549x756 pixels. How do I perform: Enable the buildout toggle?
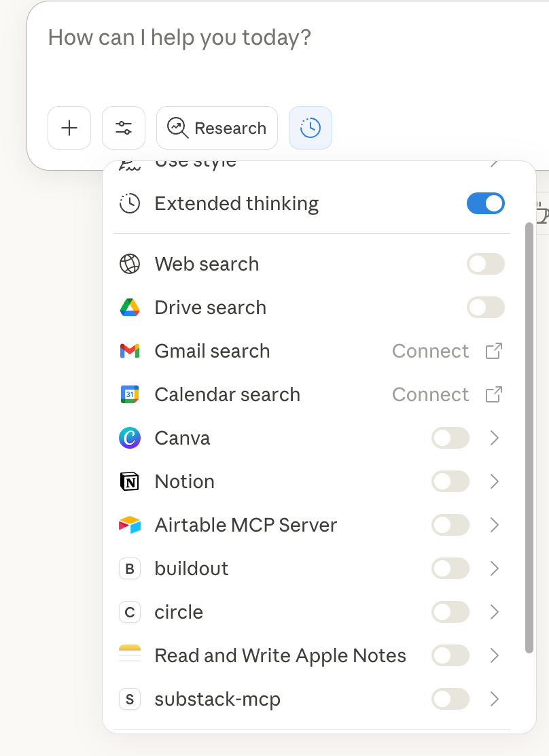pyautogui.click(x=450, y=569)
